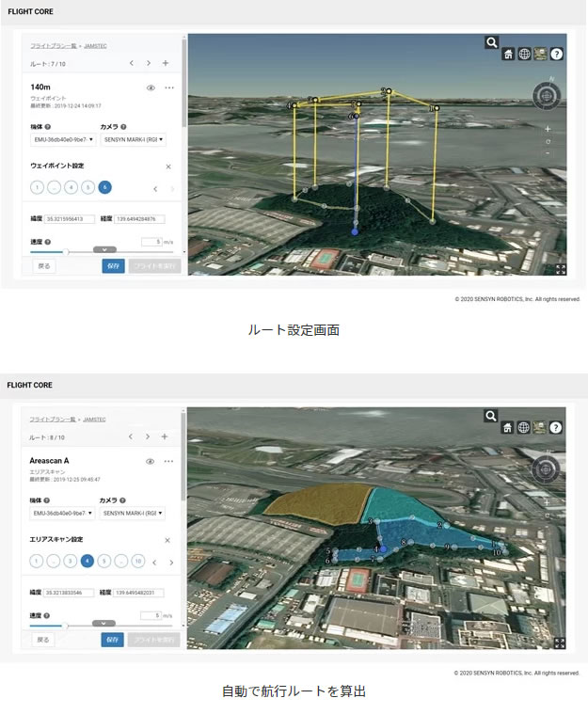Click home view icon on 140m route map

pos(508,55)
